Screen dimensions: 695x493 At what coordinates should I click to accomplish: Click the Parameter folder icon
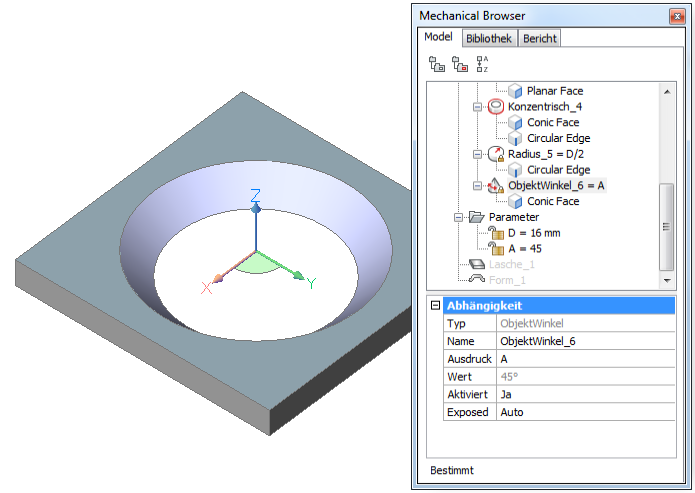click(477, 217)
